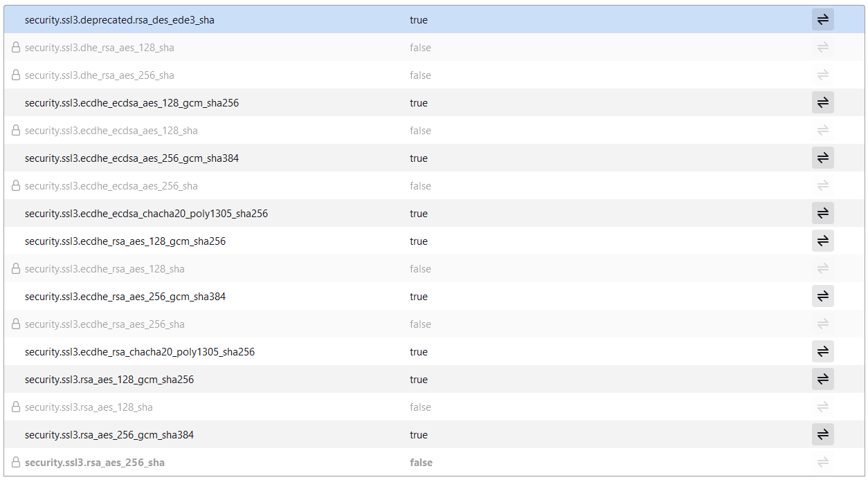Click the name security.ssl3.dhe_rsa_aes_128_sha
The image size is (868, 482).
(x=100, y=48)
